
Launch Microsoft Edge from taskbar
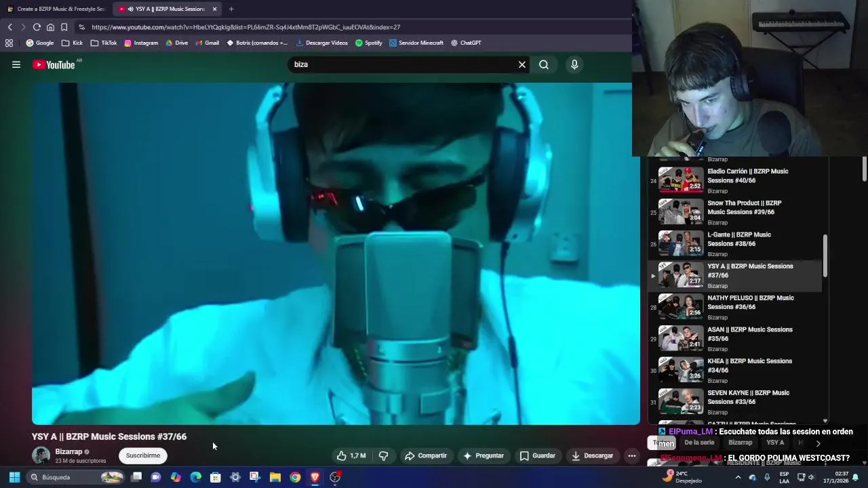196,477
